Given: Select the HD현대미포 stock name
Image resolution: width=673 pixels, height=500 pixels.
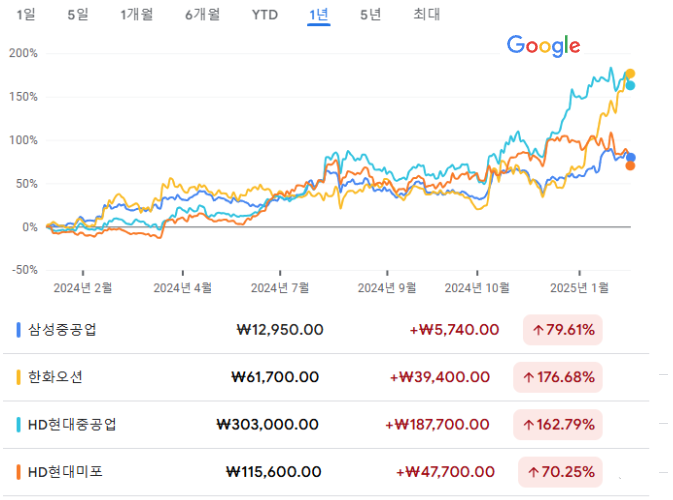Looking at the screenshot, I should point(65,472).
